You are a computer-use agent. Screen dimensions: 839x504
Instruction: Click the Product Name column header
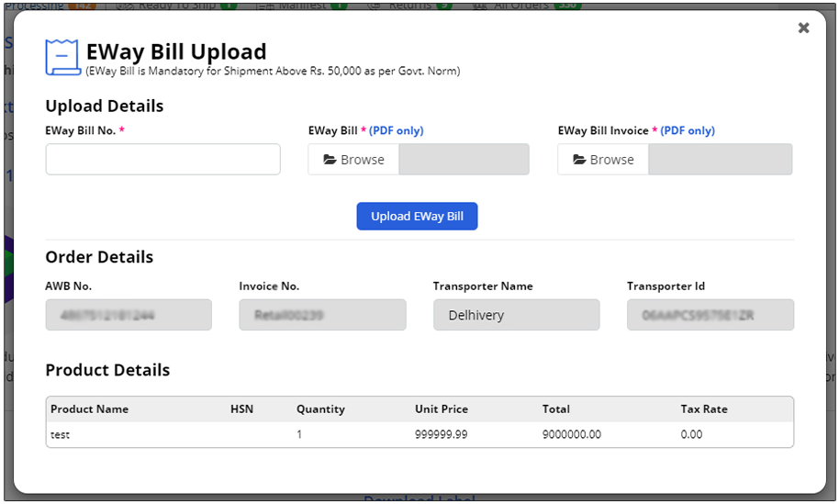pos(89,409)
